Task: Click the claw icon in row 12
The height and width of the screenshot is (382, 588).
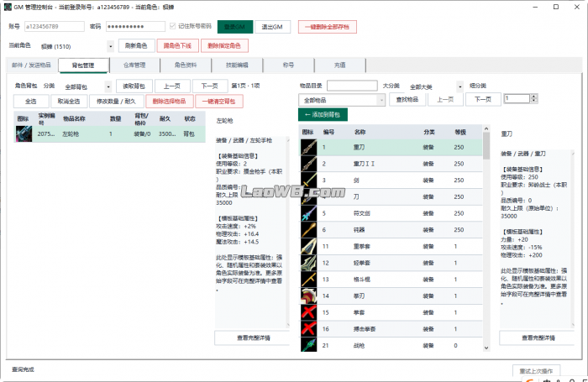Action: (x=308, y=263)
